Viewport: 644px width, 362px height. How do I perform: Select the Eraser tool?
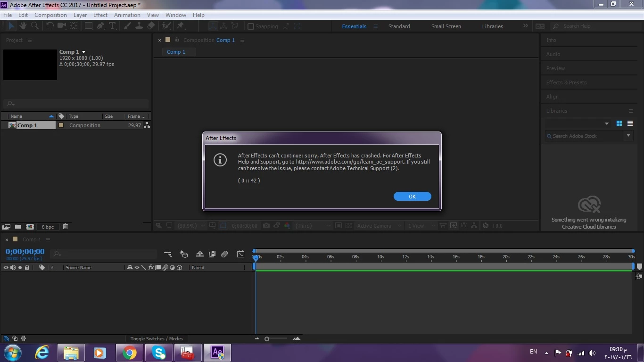click(151, 26)
